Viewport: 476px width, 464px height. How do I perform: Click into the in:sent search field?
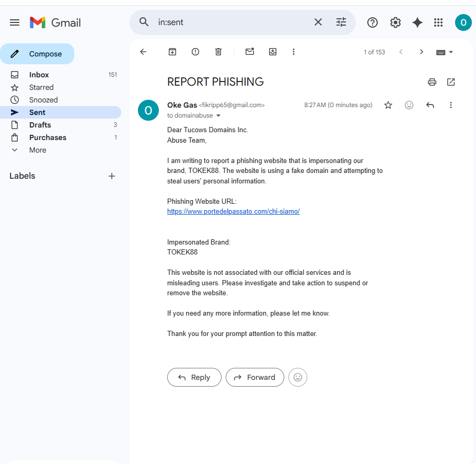click(232, 22)
